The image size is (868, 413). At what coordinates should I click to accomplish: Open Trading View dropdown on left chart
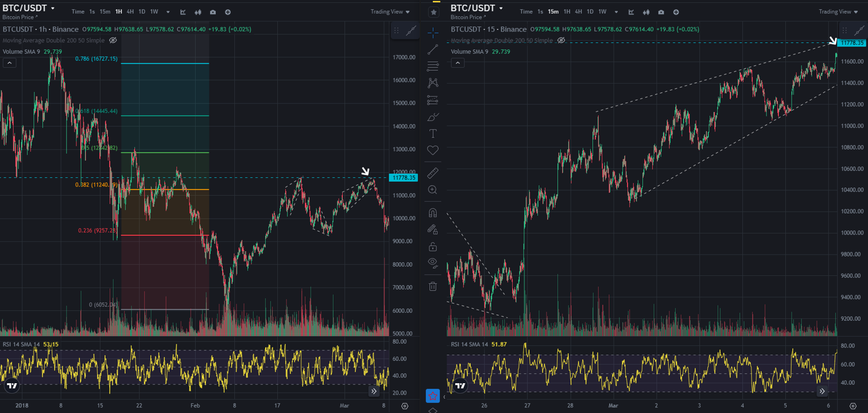click(x=390, y=11)
